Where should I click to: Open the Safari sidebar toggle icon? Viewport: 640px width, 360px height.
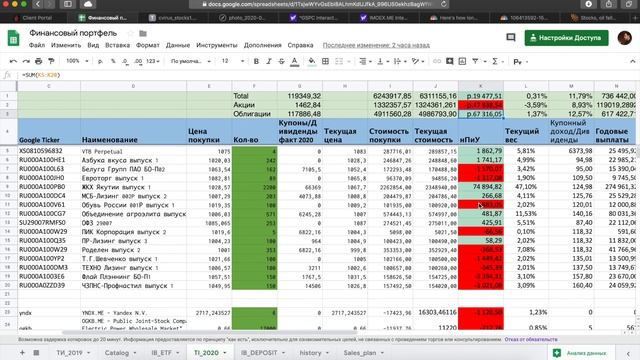[x=68, y=4]
